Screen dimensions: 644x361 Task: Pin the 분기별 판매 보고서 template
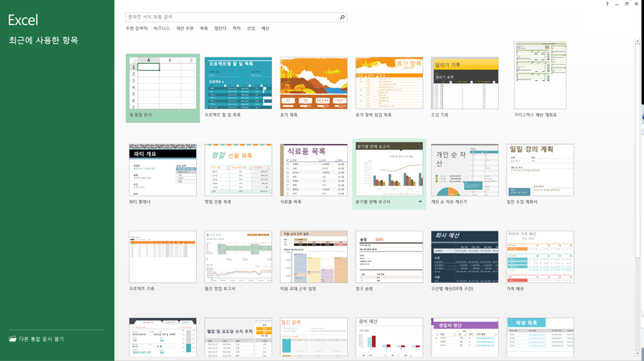(x=420, y=201)
